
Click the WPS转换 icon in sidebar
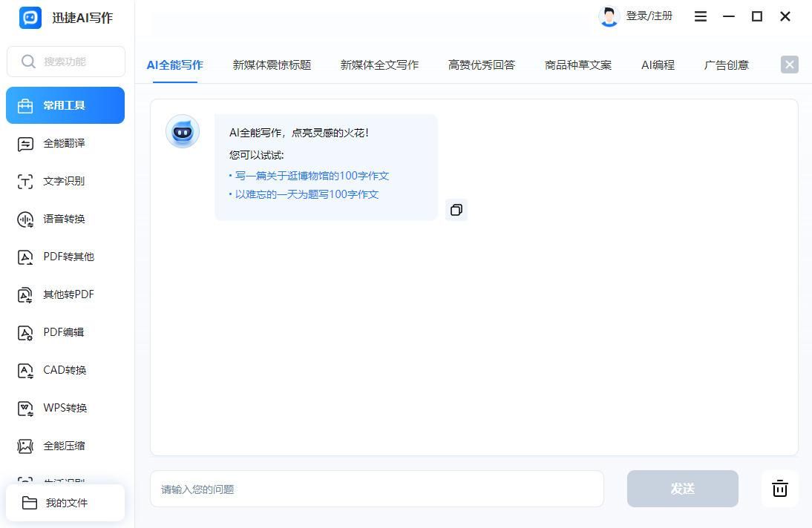(25, 408)
